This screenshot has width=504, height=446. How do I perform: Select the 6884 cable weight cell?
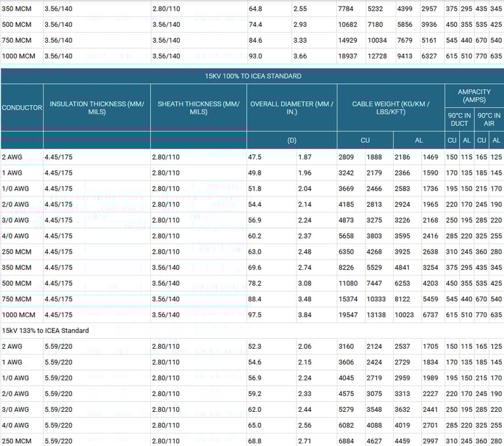tap(347, 441)
